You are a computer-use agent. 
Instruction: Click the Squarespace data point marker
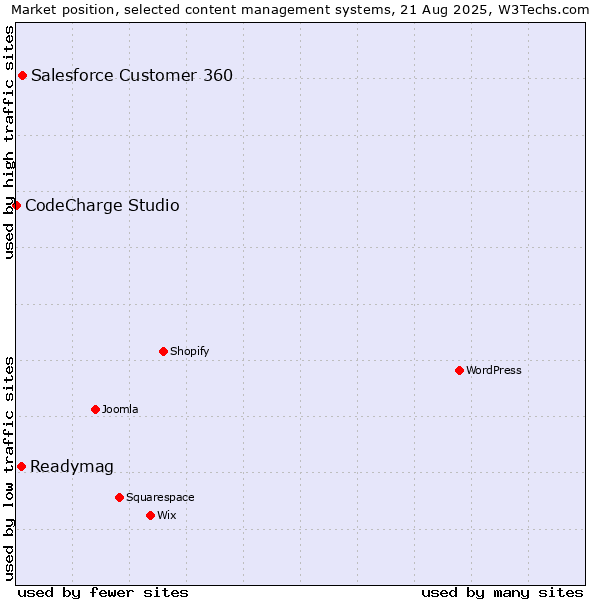pyautogui.click(x=119, y=497)
